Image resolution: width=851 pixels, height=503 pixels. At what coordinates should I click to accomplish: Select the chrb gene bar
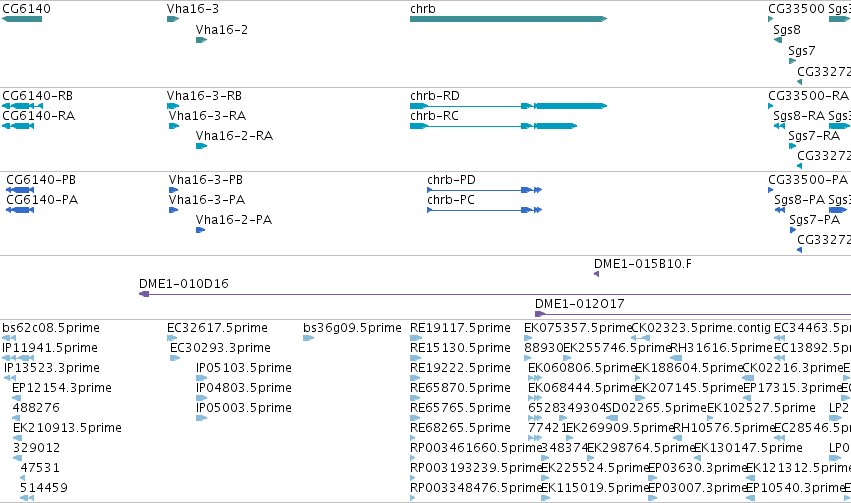[x=509, y=19]
